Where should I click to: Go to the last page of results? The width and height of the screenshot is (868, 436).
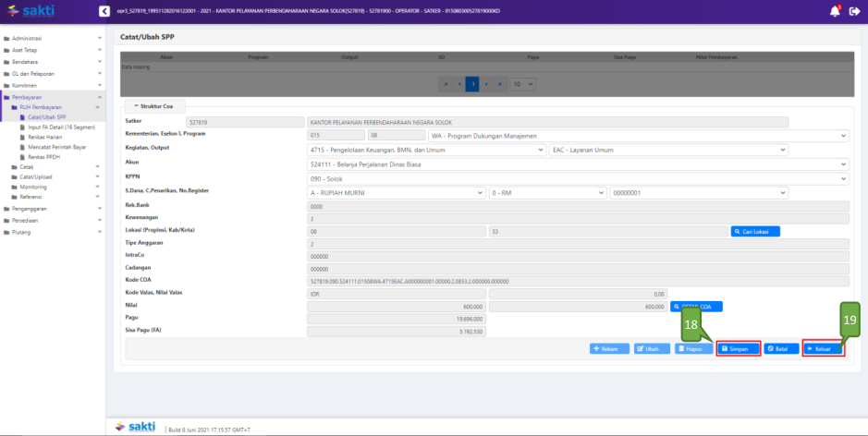pyautogui.click(x=500, y=83)
